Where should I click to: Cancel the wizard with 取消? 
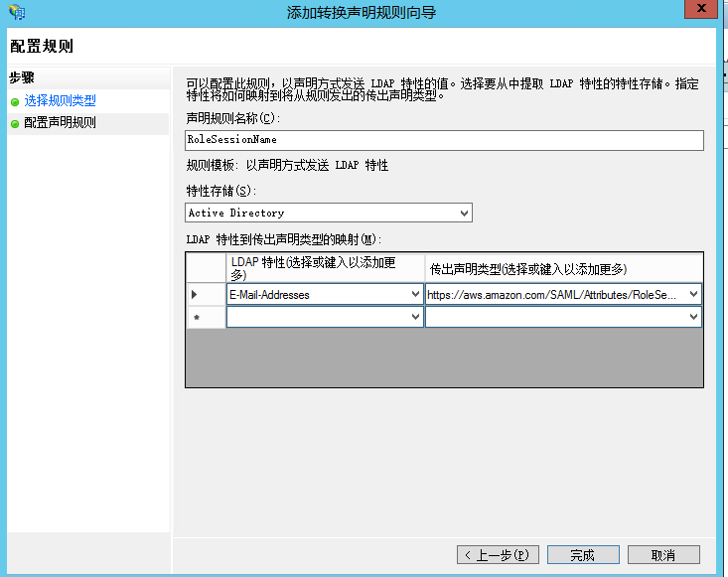coord(663,554)
